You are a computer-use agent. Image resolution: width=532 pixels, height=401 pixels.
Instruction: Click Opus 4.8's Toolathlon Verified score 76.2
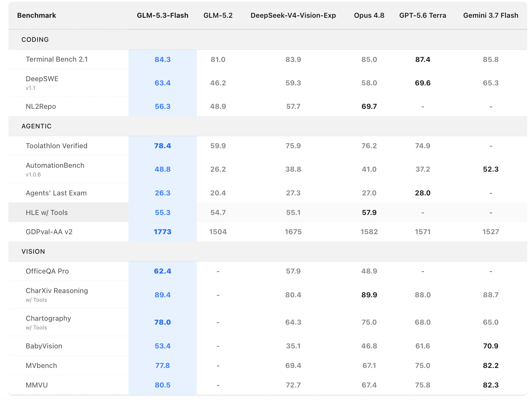[369, 146]
